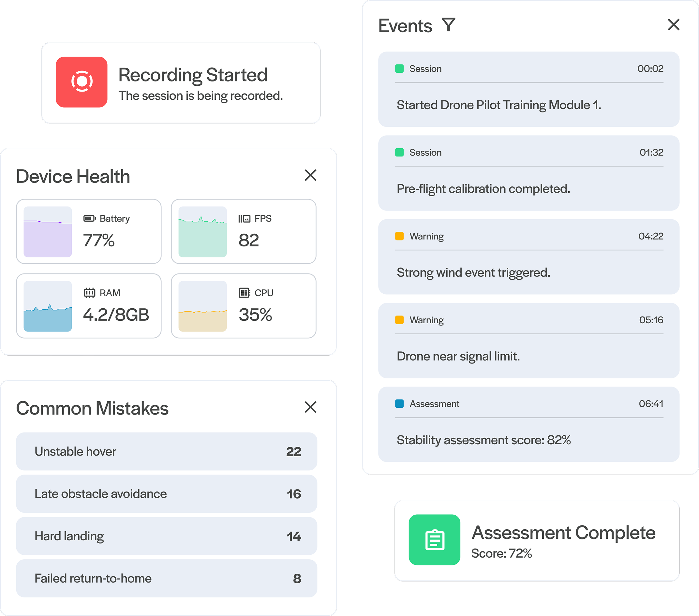The height and width of the screenshot is (616, 699).
Task: Click the green assessment clipboard icon
Action: (x=434, y=540)
